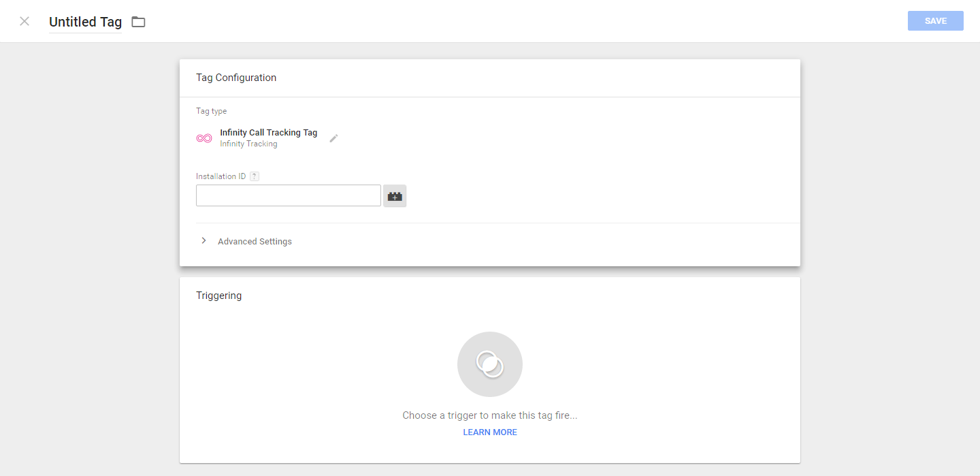The image size is (980, 476).
Task: Edit the tag type with the pencil icon
Action: pos(333,138)
